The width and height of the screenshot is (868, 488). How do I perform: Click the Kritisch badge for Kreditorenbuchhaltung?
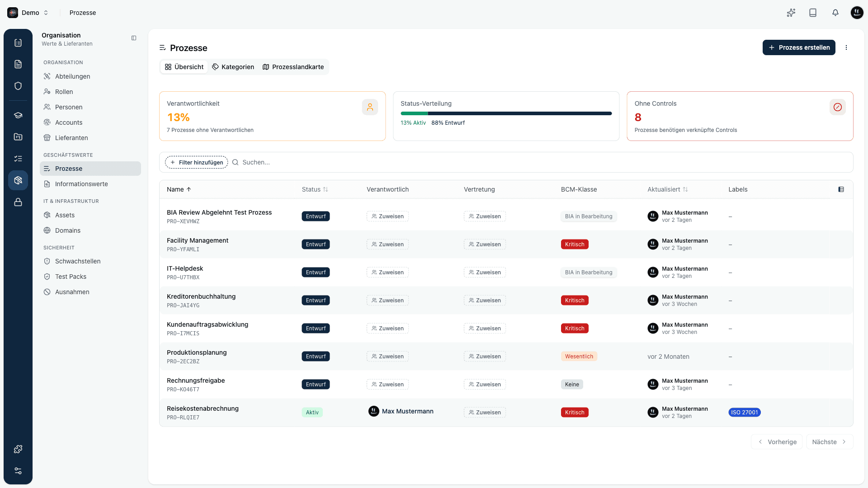pos(575,300)
